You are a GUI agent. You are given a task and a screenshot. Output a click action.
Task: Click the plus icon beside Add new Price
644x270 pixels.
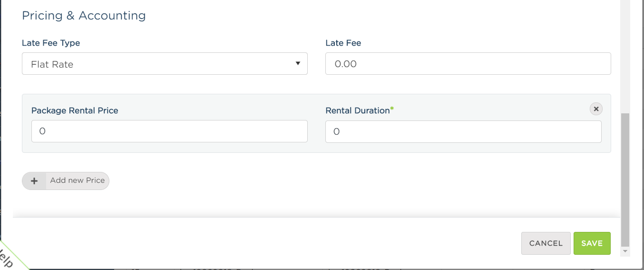click(34, 181)
